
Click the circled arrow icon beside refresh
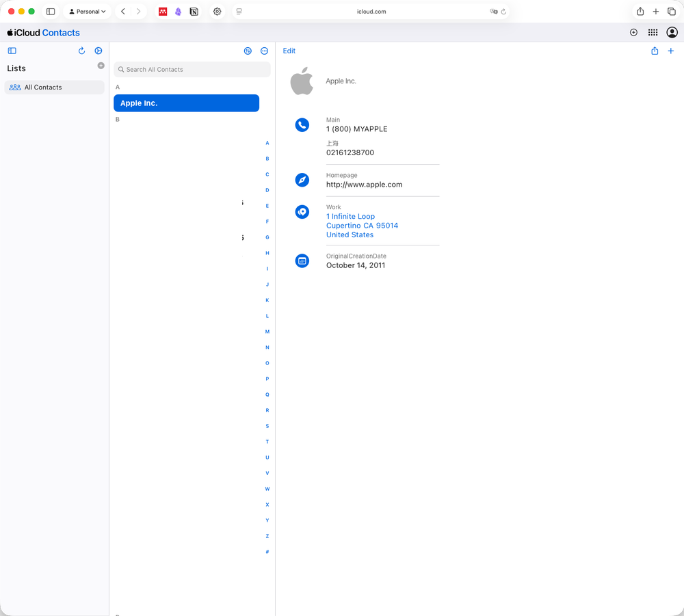coord(98,51)
